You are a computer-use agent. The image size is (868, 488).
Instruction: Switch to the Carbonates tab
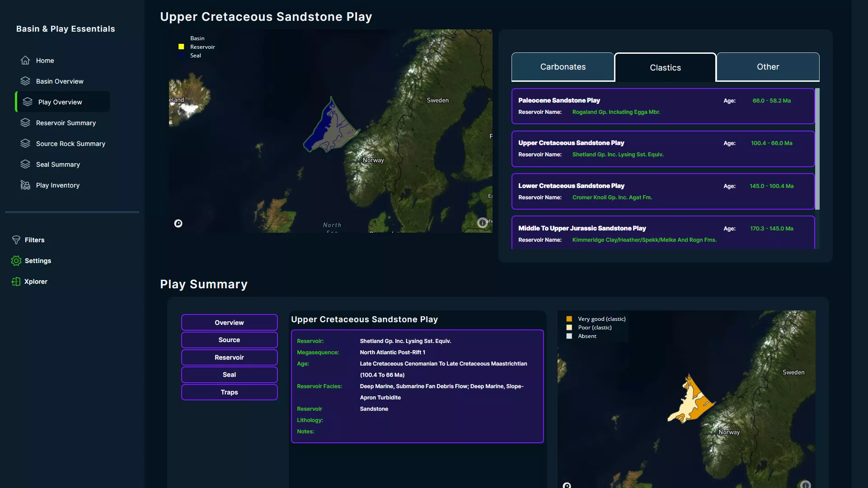point(563,67)
